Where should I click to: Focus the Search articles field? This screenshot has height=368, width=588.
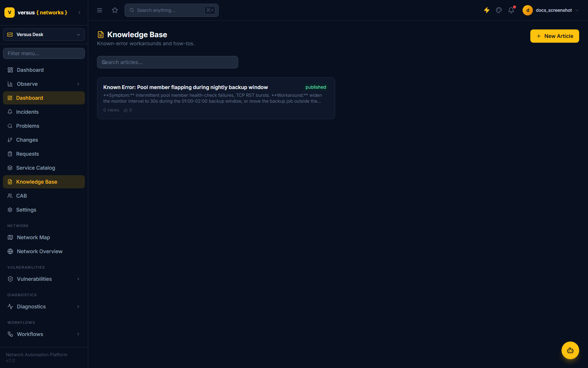click(167, 62)
